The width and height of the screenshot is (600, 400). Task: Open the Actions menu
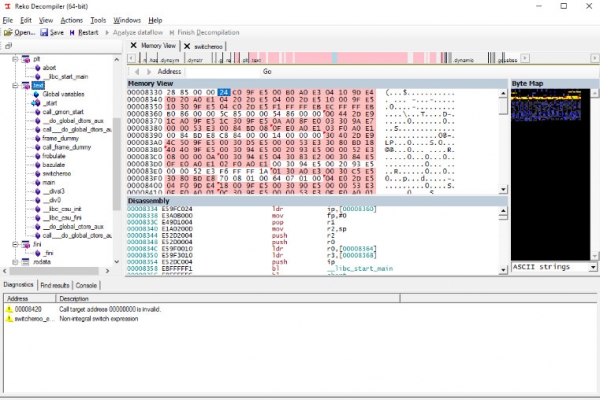71,20
